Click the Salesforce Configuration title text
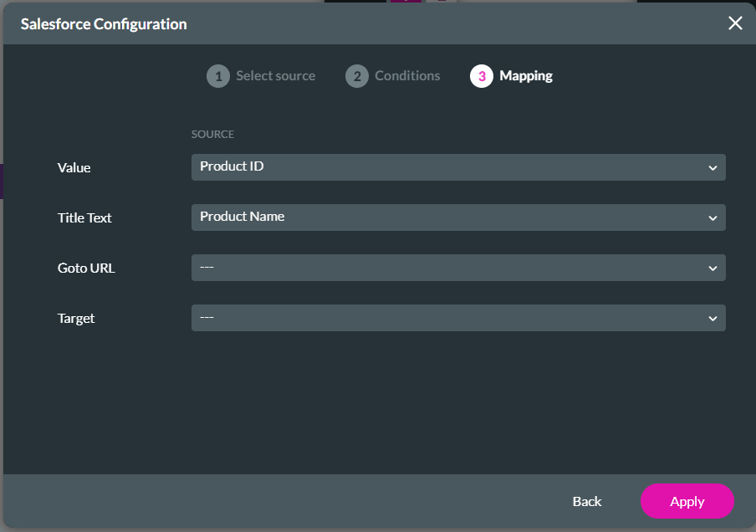756x532 pixels. coord(104,23)
